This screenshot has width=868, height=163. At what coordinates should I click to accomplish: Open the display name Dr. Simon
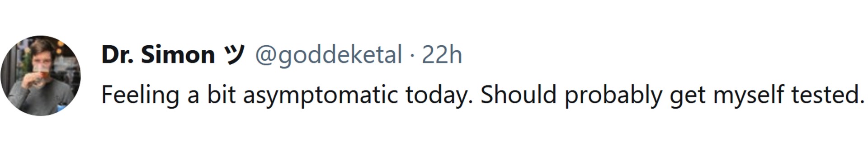coord(158,55)
